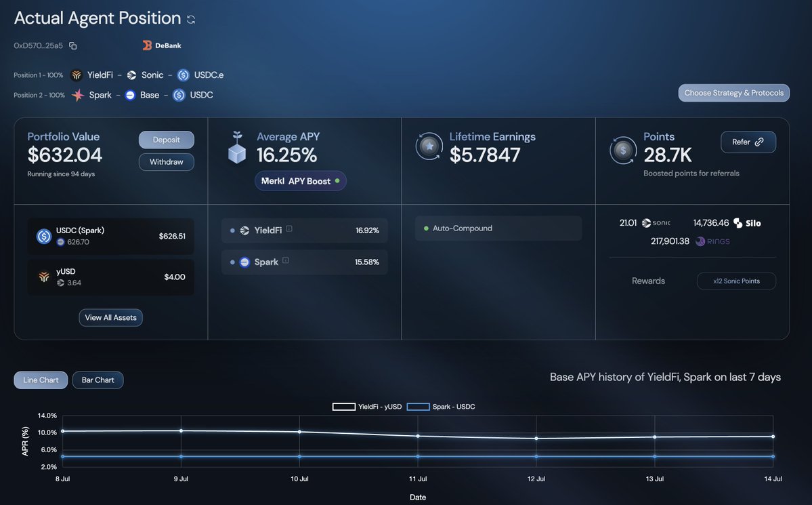Click the Rewards label

tap(648, 281)
